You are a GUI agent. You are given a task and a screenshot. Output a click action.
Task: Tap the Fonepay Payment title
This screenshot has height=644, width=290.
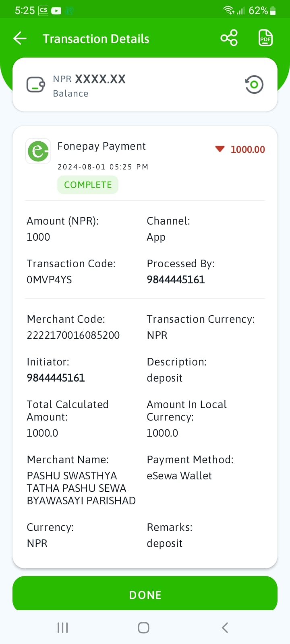click(x=101, y=146)
